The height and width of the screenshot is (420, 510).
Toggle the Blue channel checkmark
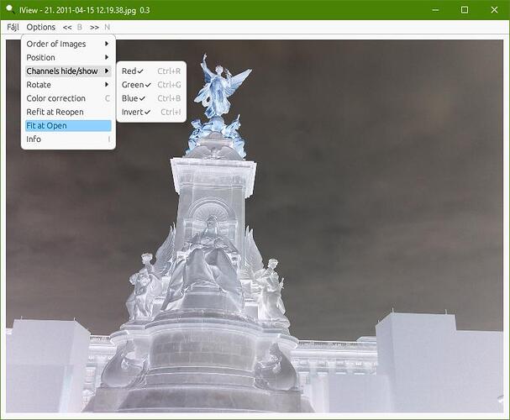pyautogui.click(x=151, y=98)
